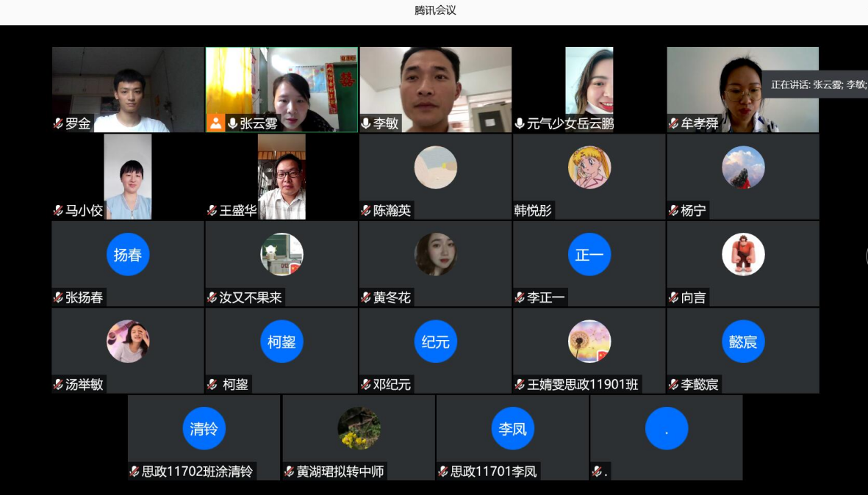
Task: Click the blue 正一 avatar of 李正一
Action: pyautogui.click(x=589, y=254)
